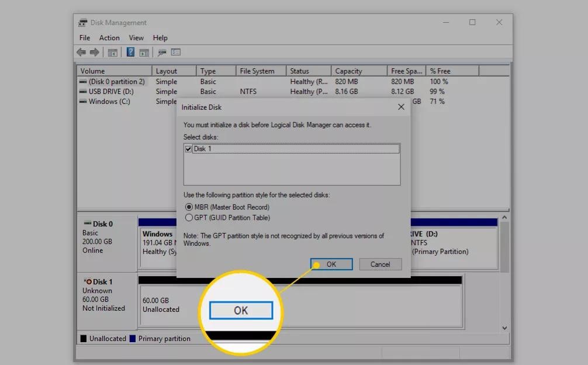
Task: Open the Action menu
Action: pyautogui.click(x=109, y=37)
